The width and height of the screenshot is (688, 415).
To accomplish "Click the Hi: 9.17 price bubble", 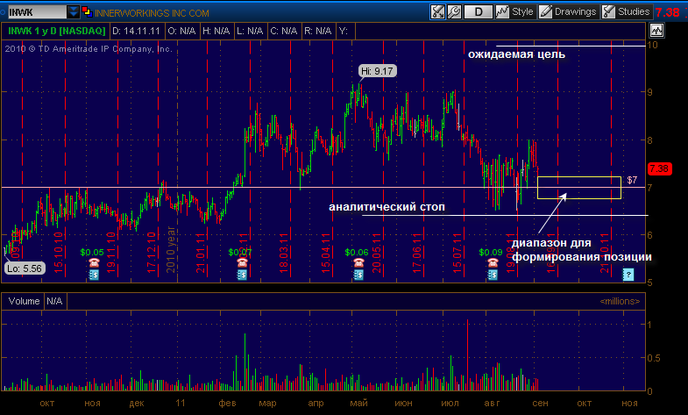I will click(377, 71).
